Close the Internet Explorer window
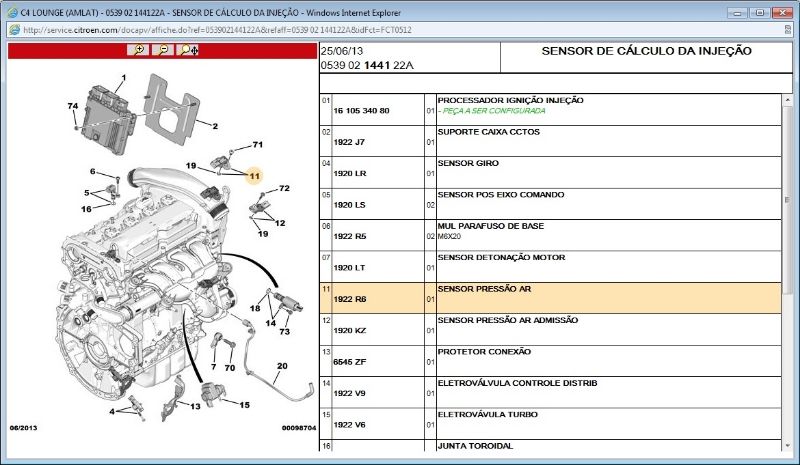Screen dimensions: 800x465 click(782, 12)
